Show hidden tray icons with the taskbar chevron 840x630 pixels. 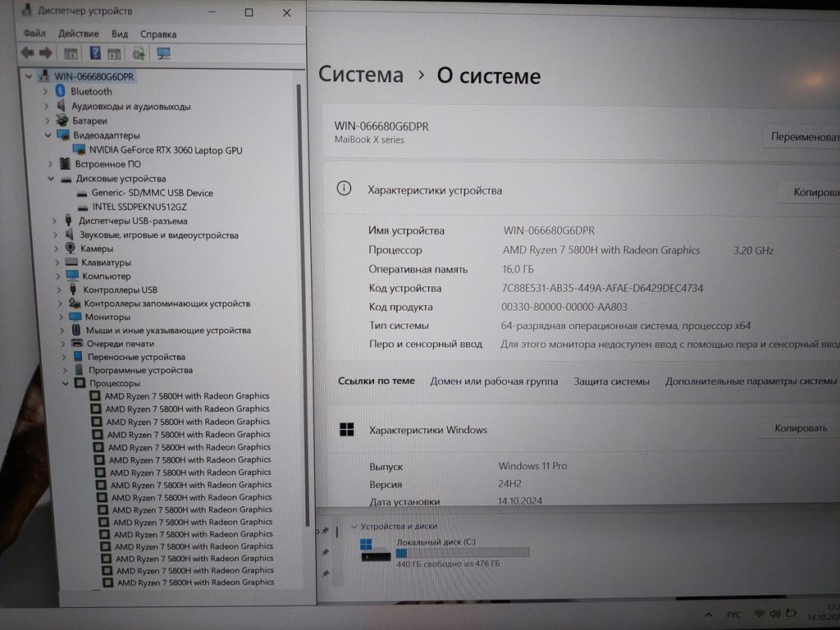(x=709, y=615)
